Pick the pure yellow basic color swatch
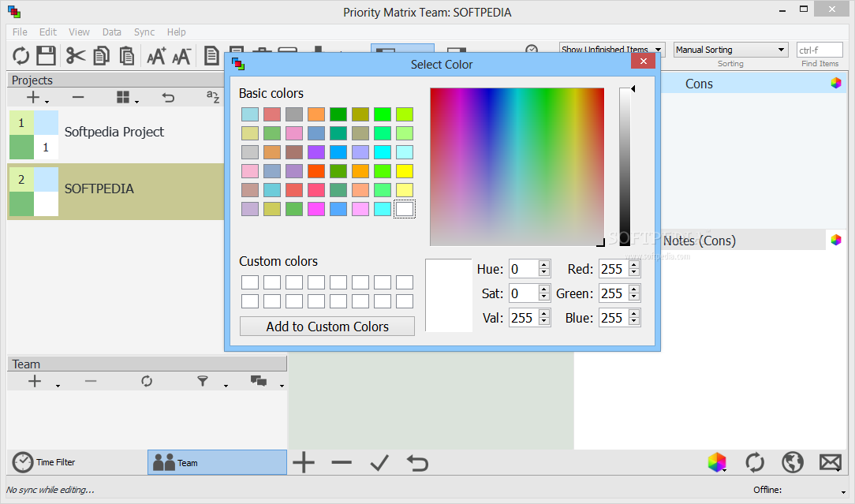Image resolution: width=855 pixels, height=504 pixels. click(x=405, y=171)
